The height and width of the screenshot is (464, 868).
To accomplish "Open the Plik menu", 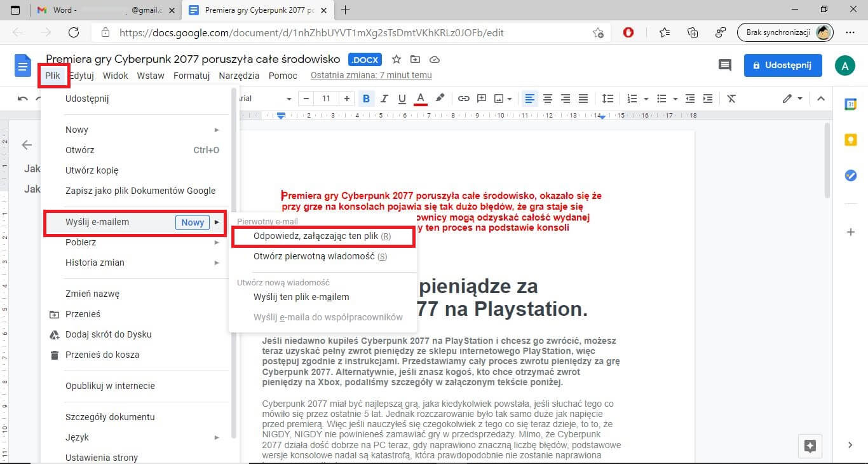I will (x=53, y=76).
